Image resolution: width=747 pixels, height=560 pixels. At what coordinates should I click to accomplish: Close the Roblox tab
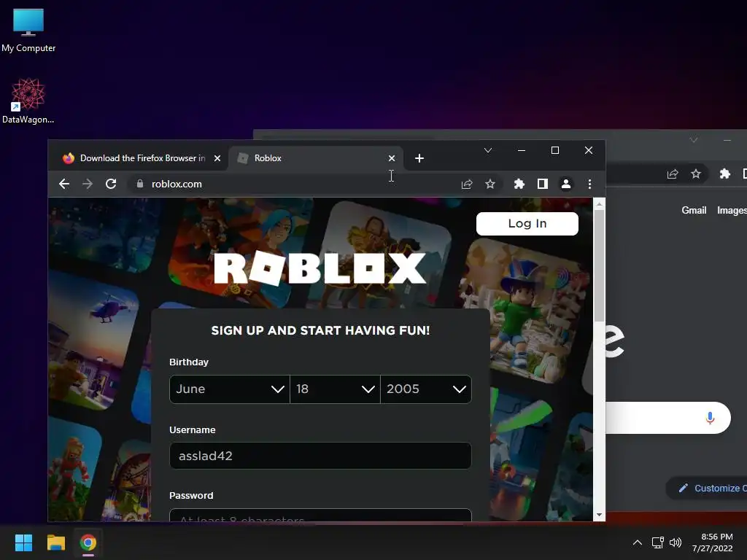[392, 158]
